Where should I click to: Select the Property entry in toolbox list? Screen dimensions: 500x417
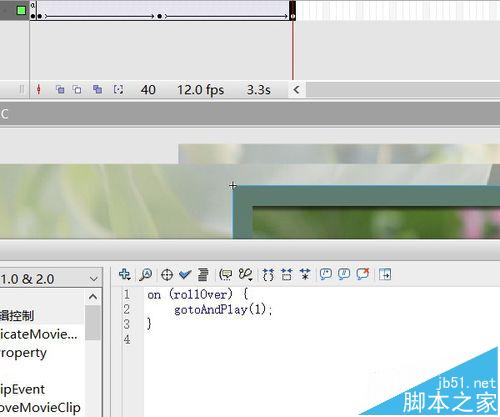23,353
